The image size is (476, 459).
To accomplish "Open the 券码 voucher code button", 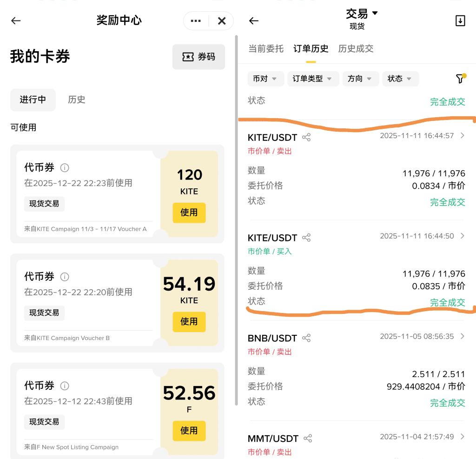I will (198, 57).
